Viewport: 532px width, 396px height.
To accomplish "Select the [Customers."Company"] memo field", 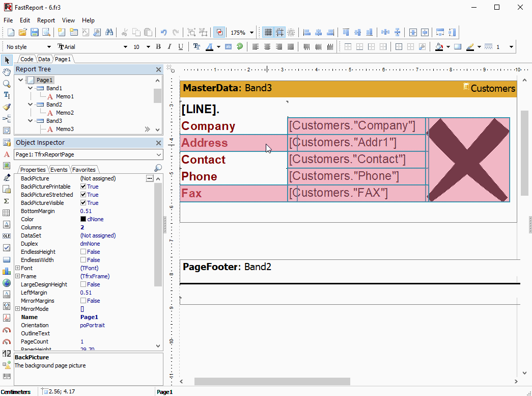I will click(356, 126).
